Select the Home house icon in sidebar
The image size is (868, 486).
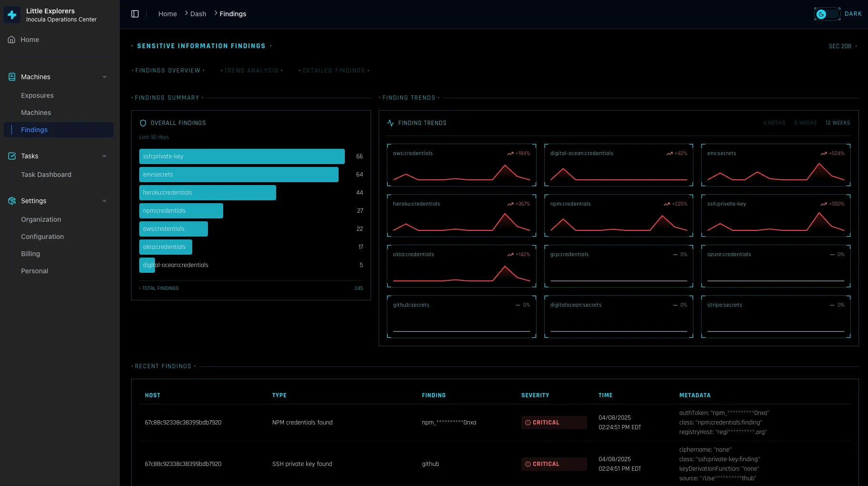coord(11,39)
